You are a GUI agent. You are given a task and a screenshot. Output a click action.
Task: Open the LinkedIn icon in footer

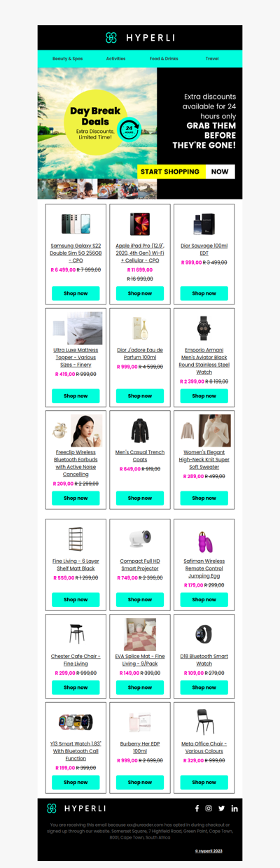click(x=234, y=808)
